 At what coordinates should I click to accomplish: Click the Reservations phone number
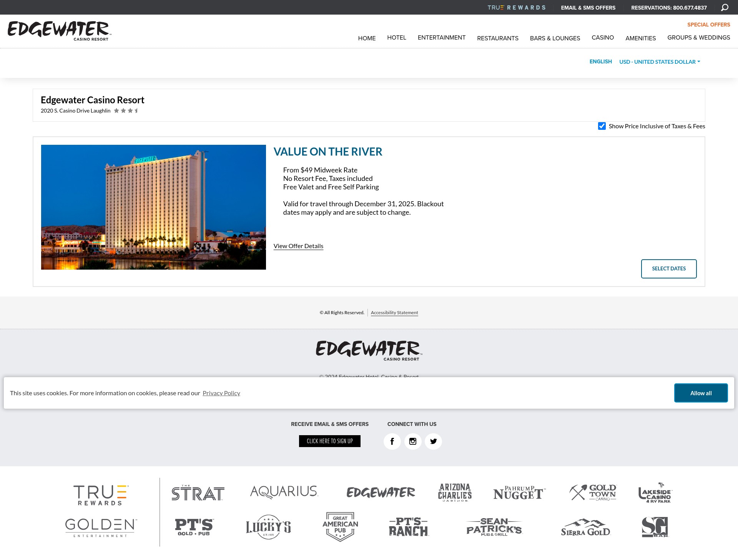[669, 8]
